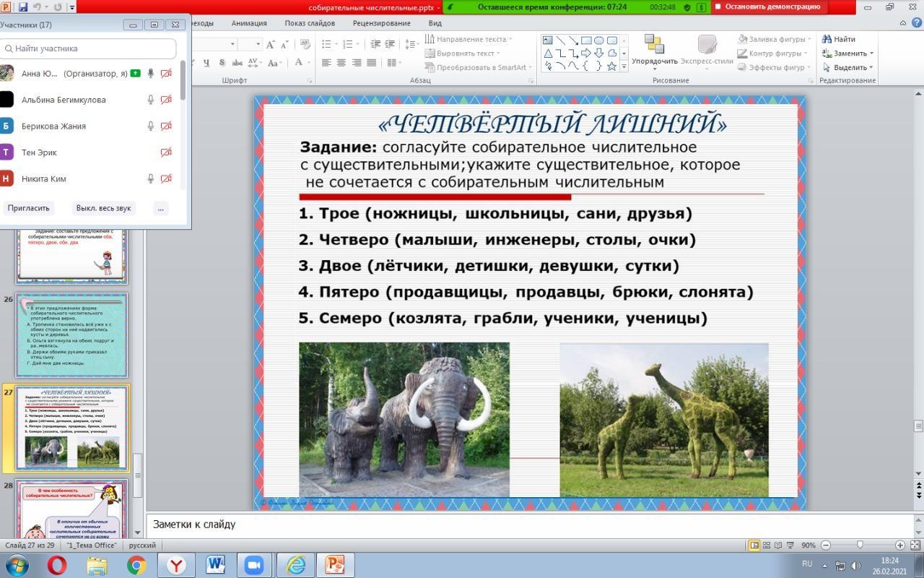Save the presentation using the floppy disk icon
The image size is (924, 578).
(22, 7)
